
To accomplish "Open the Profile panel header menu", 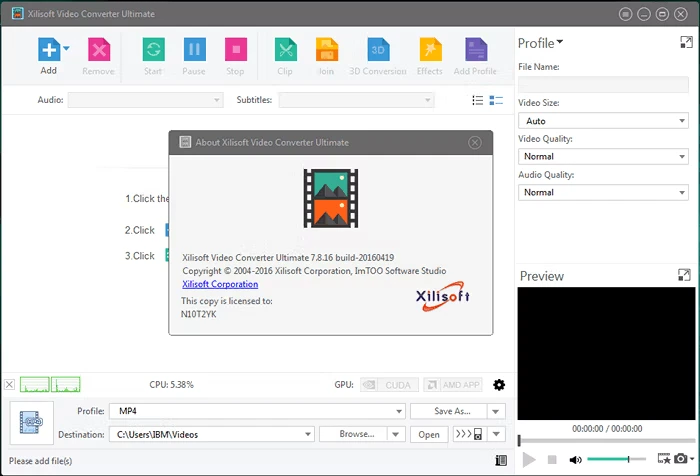I will click(540, 43).
